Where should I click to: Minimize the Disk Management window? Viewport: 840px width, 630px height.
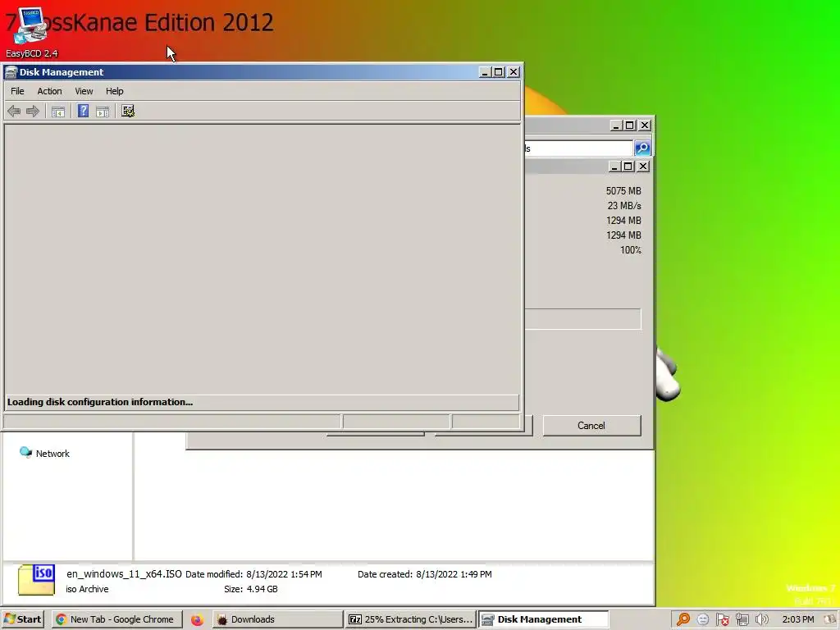pyautogui.click(x=485, y=72)
